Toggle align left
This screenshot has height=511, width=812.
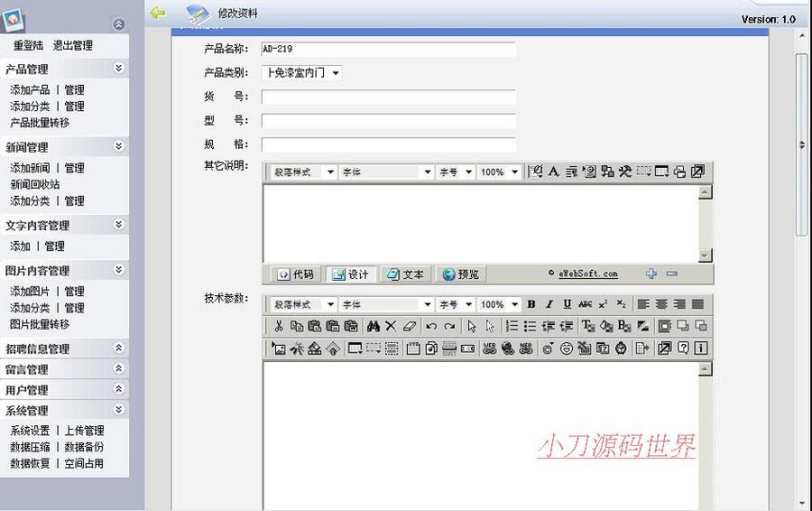click(x=643, y=304)
